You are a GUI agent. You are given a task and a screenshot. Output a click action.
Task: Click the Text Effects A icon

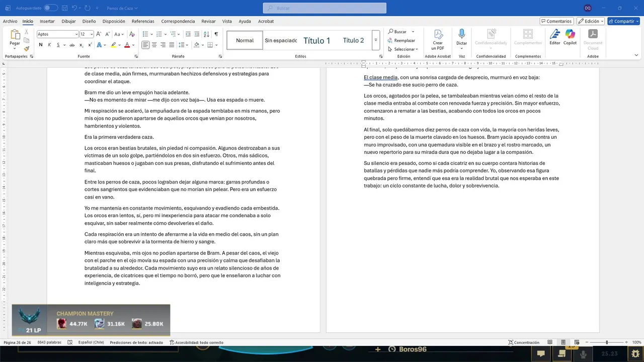point(99,45)
